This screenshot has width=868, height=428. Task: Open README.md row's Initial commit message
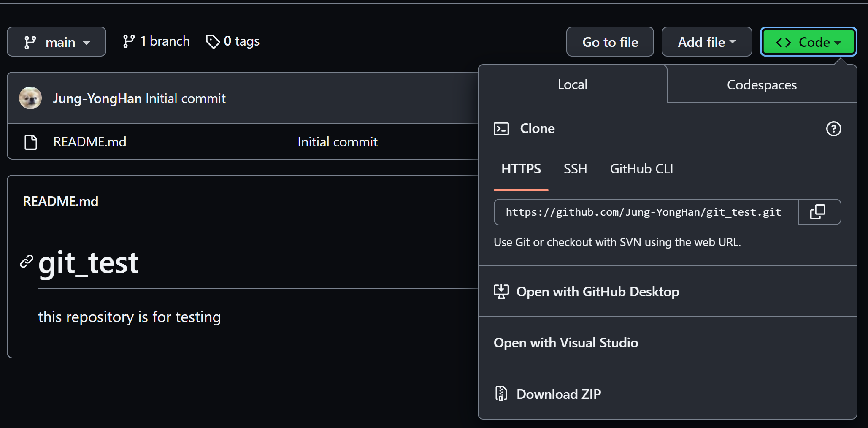338,142
